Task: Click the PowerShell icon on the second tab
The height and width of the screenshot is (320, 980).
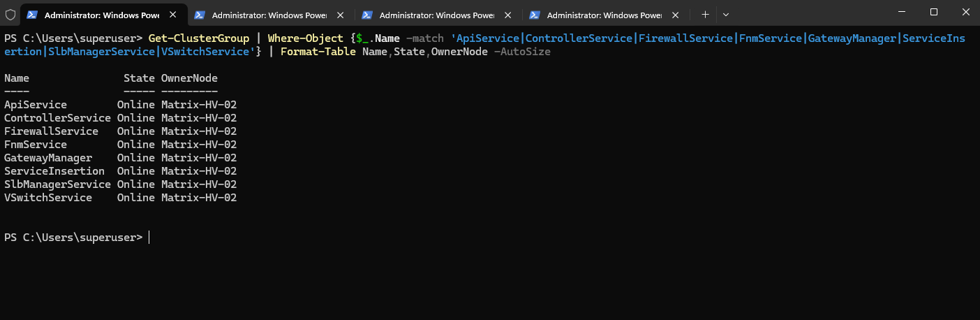Action: point(200,15)
